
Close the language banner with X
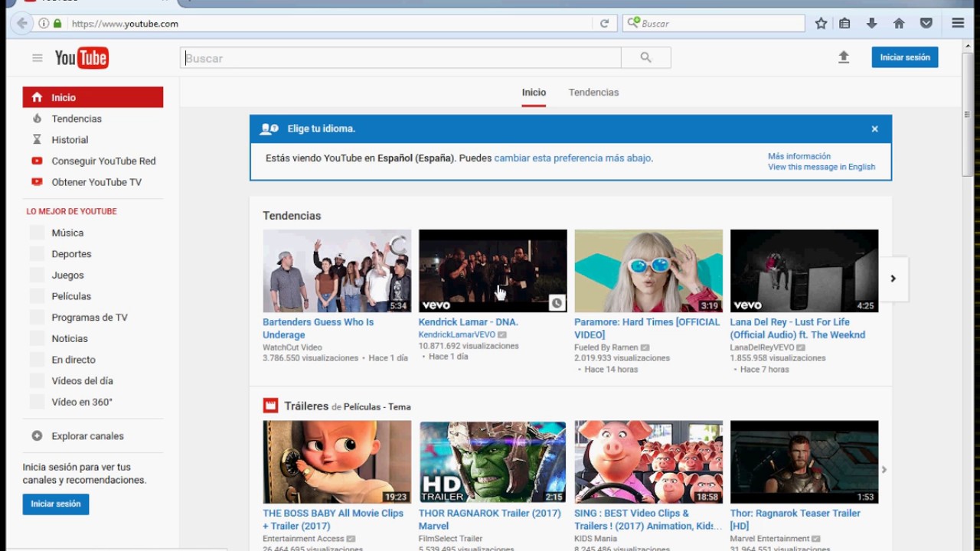click(x=874, y=129)
